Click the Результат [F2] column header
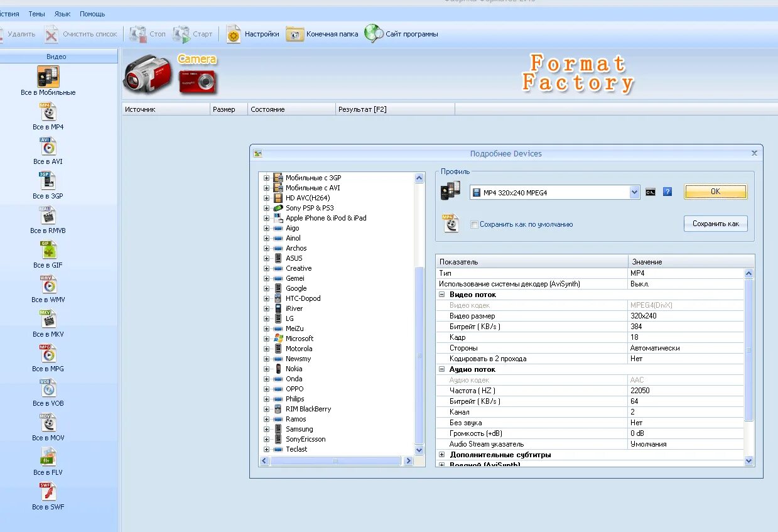Screen dimensions: 778x532 point(395,109)
